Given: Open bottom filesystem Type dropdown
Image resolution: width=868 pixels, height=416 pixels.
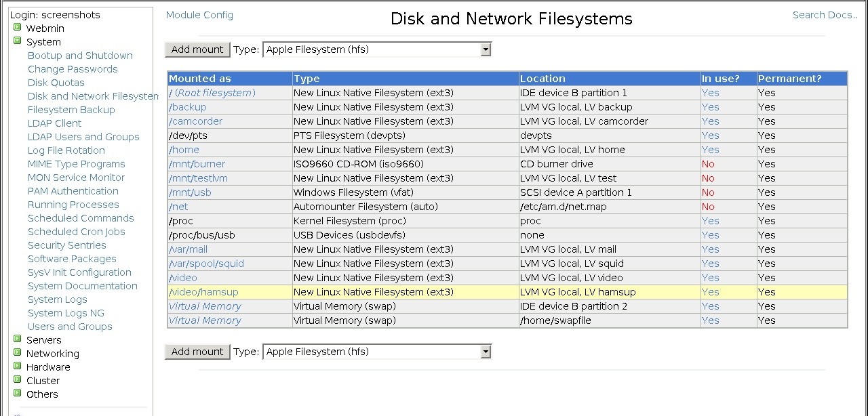Looking at the screenshot, I should (x=485, y=352).
